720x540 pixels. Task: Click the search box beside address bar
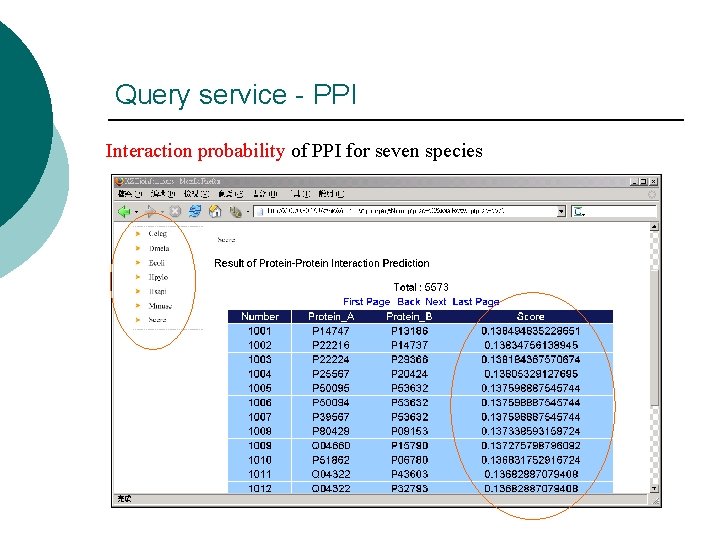click(x=614, y=212)
